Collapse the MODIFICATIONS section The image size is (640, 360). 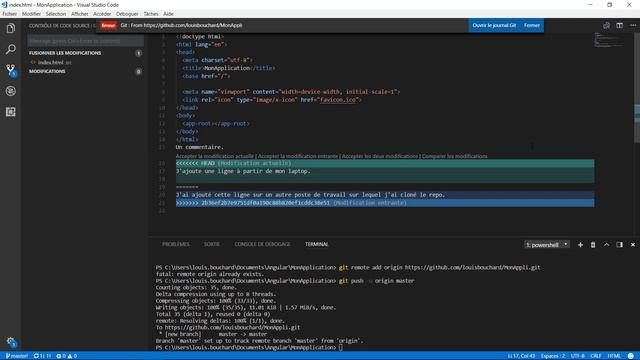coord(47,71)
